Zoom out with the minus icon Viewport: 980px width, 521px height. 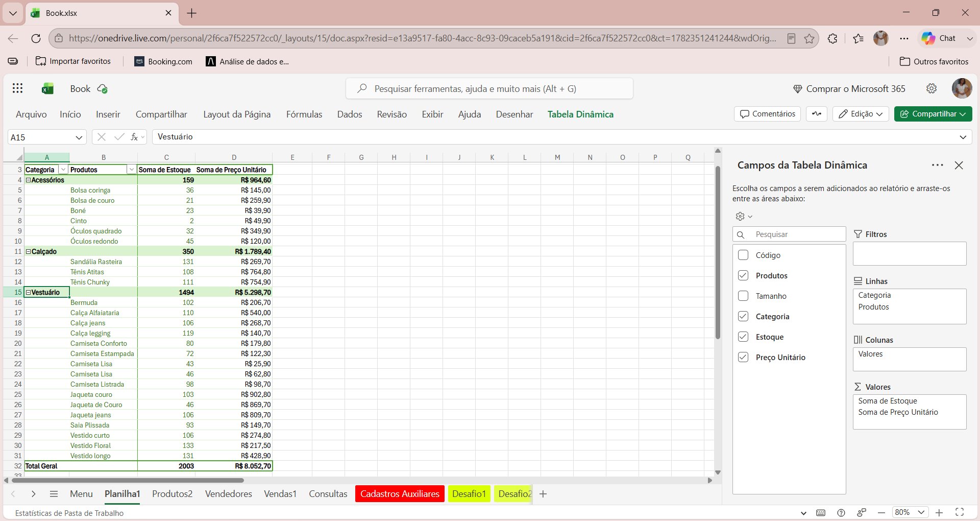(x=881, y=512)
